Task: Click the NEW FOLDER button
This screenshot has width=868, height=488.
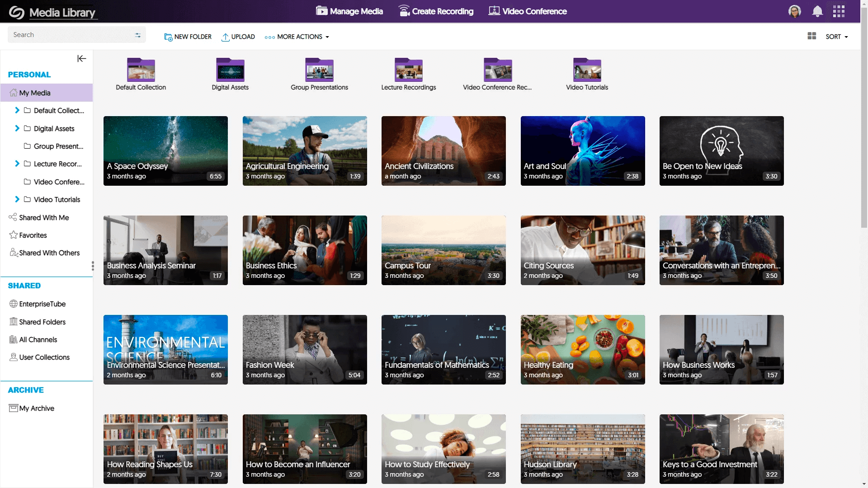Action: [x=188, y=37]
